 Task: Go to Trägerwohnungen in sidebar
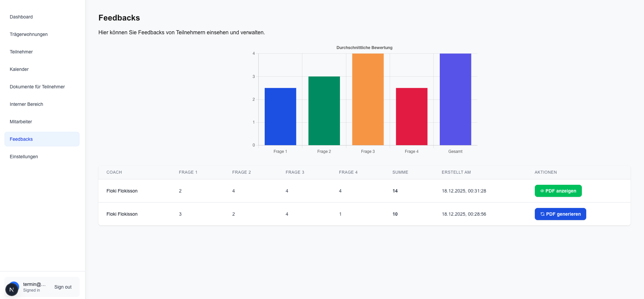(x=29, y=34)
